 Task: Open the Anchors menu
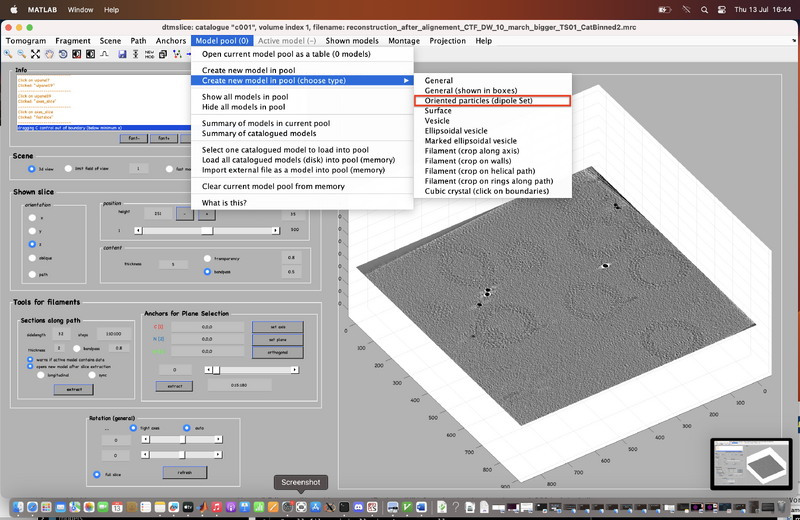pos(171,41)
